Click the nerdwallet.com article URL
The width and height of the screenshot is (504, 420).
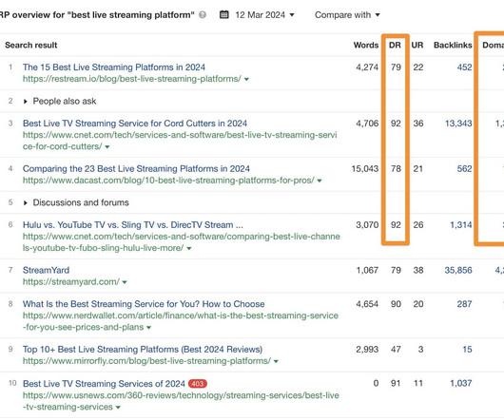(181, 321)
